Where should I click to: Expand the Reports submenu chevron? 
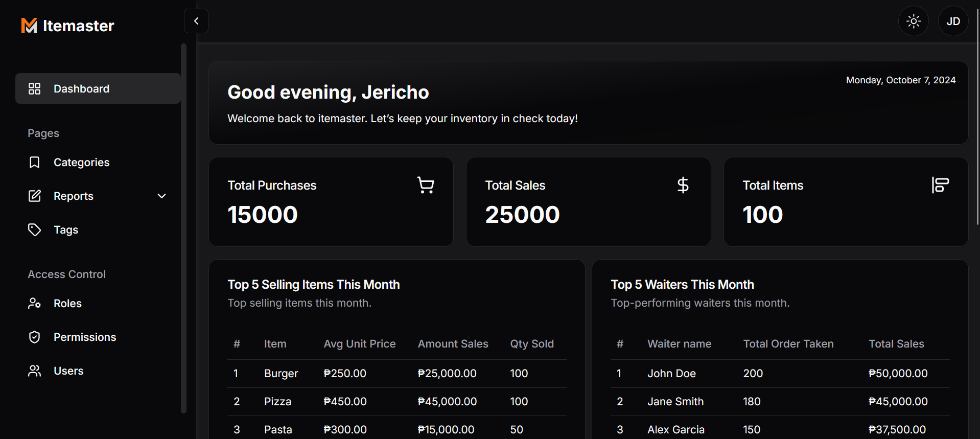pos(162,196)
